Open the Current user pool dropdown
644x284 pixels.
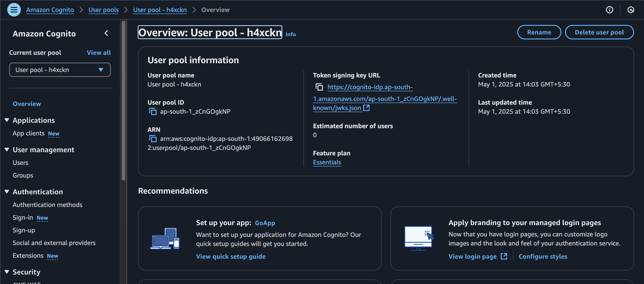coord(60,70)
